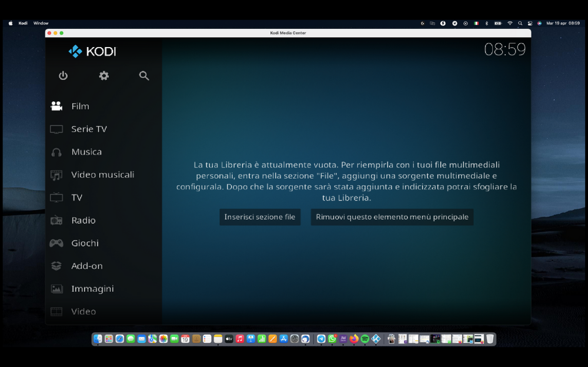The width and height of the screenshot is (588, 367).
Task: Click the Kodi power icon
Action: [63, 76]
